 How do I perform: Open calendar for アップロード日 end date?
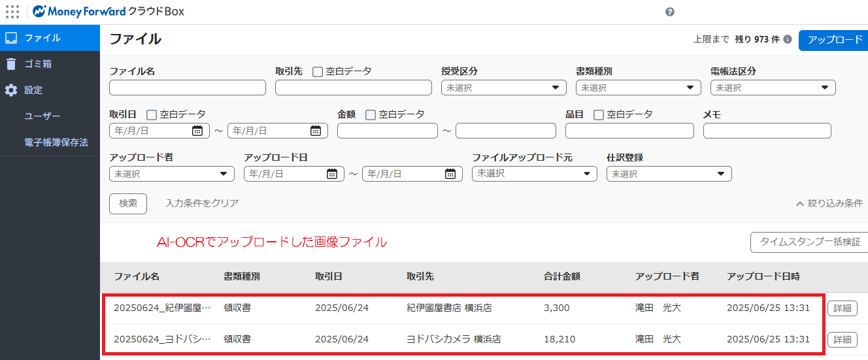pos(450,174)
